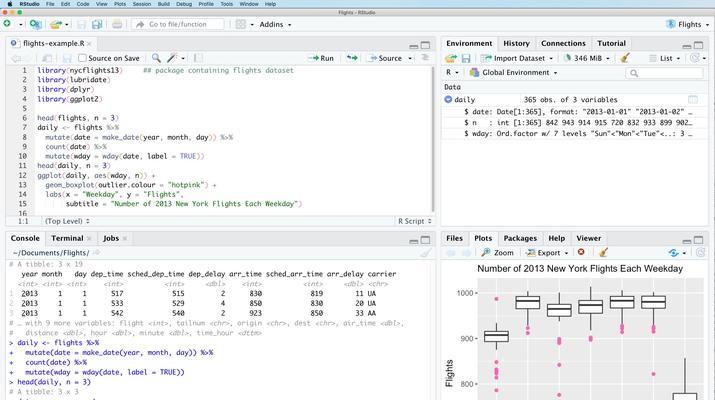Viewport: 715px width, 400px height.
Task: Open the Flights project dropdown
Action: (x=688, y=24)
